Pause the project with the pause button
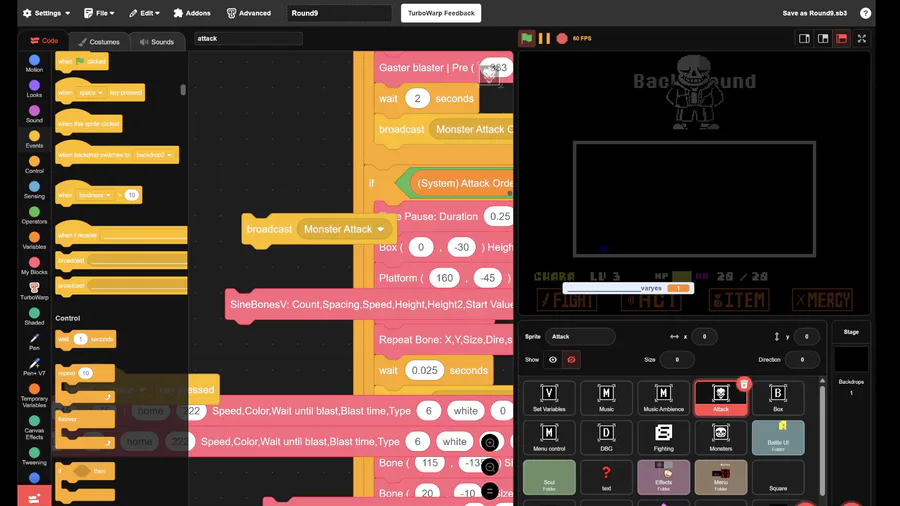 (x=544, y=38)
